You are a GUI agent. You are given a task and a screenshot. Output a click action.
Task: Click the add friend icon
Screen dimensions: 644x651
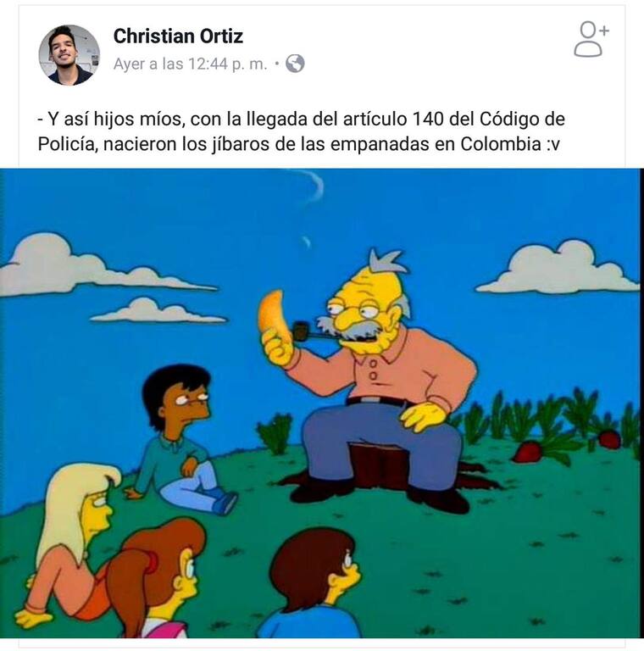pos(591,39)
